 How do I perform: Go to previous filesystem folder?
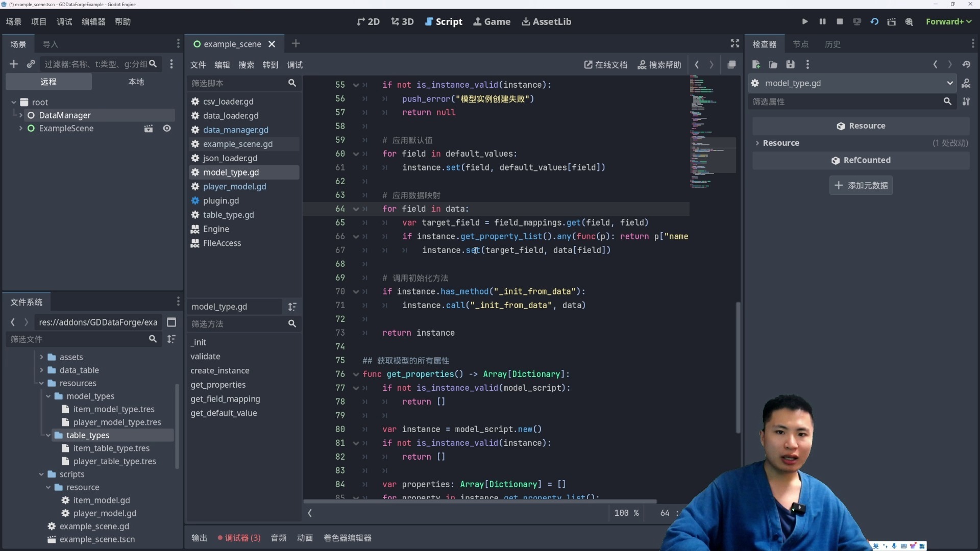tap(13, 322)
